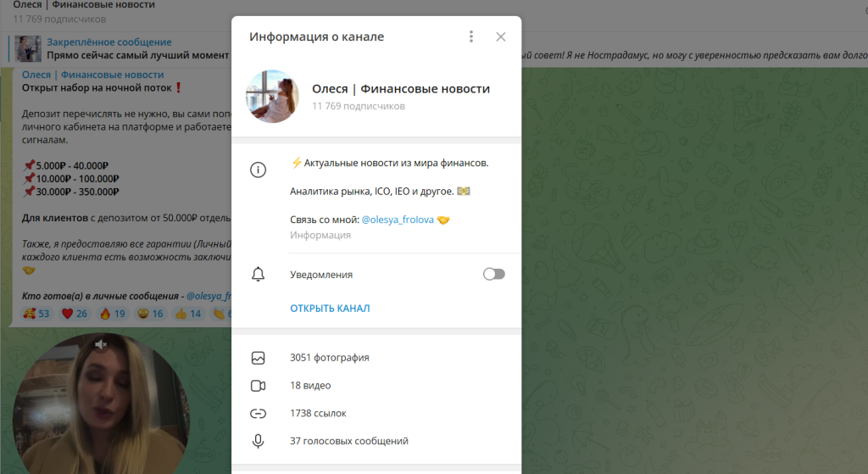Click the 5.000₽ - 40.000₽ line
The height and width of the screenshot is (474, 868).
pos(66,165)
